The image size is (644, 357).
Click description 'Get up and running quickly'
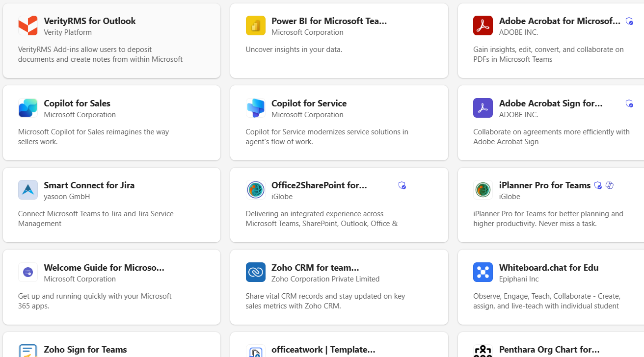coord(95,301)
